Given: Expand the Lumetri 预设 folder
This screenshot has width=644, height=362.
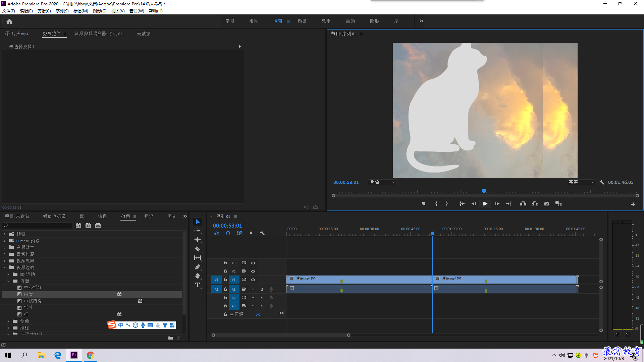Looking at the screenshot, I should [5, 241].
